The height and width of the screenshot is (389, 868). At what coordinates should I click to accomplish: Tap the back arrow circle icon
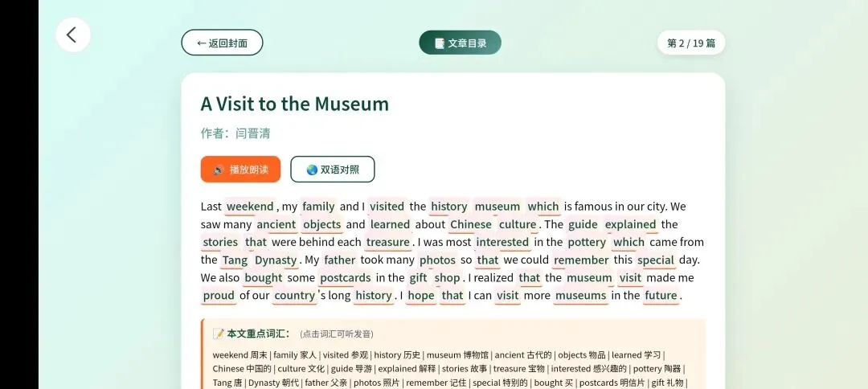pyautogui.click(x=72, y=35)
